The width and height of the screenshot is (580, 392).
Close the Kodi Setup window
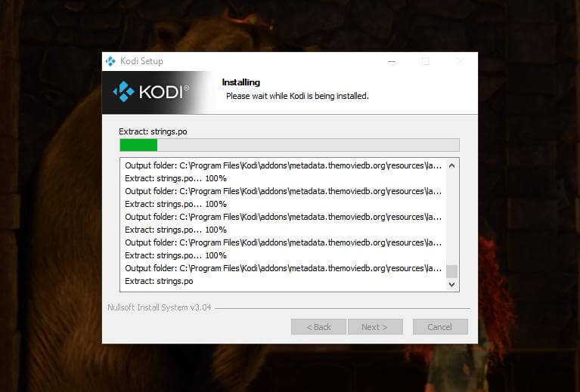pyautogui.click(x=461, y=61)
